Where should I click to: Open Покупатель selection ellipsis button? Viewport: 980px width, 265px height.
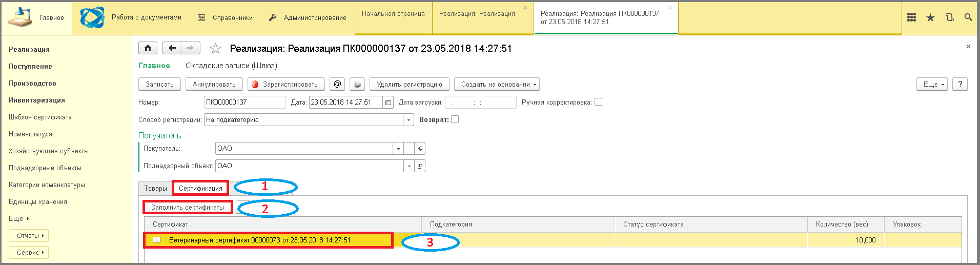coord(409,149)
